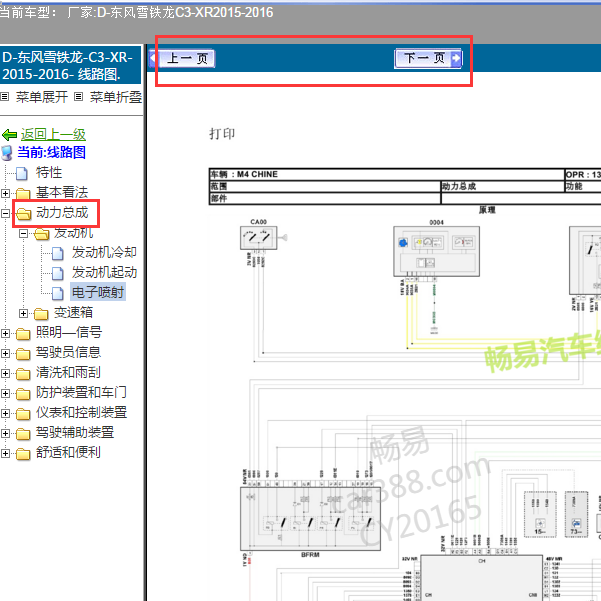Click the 仪表和控制装置 folder icon
The height and width of the screenshot is (601, 601).
(23, 413)
